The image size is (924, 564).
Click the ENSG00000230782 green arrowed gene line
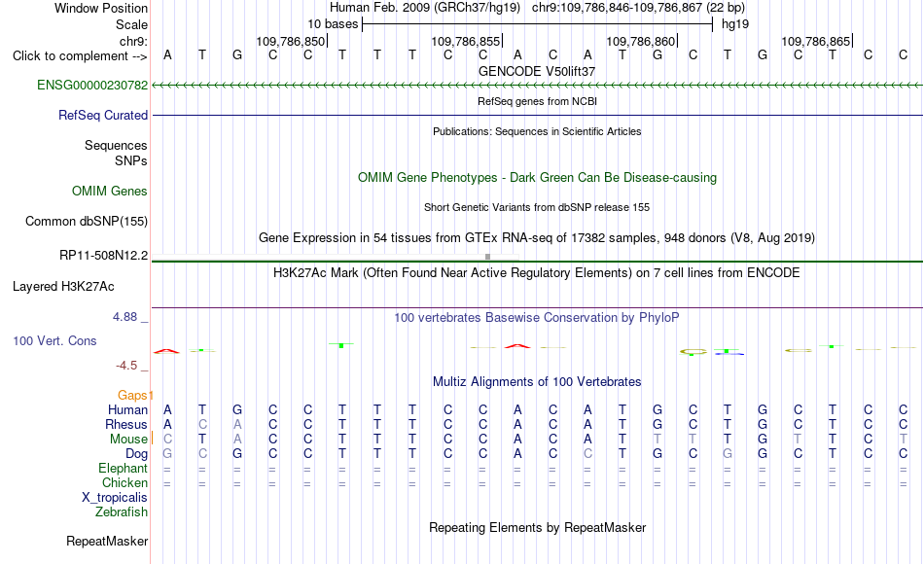point(537,86)
